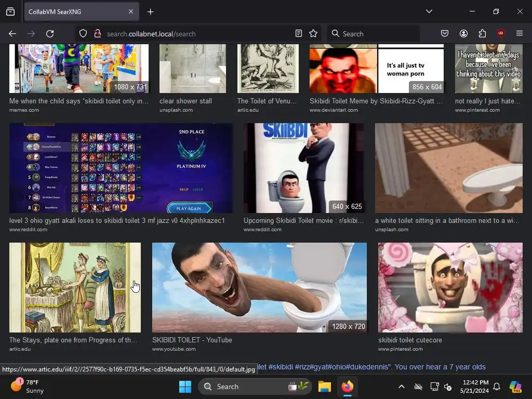
Task: Click the Firefox taskbar icon
Action: 347,387
